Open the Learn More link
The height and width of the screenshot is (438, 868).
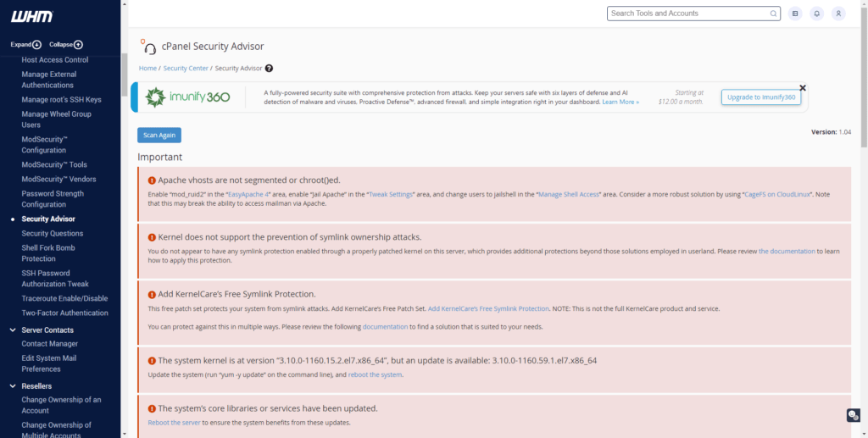point(620,103)
